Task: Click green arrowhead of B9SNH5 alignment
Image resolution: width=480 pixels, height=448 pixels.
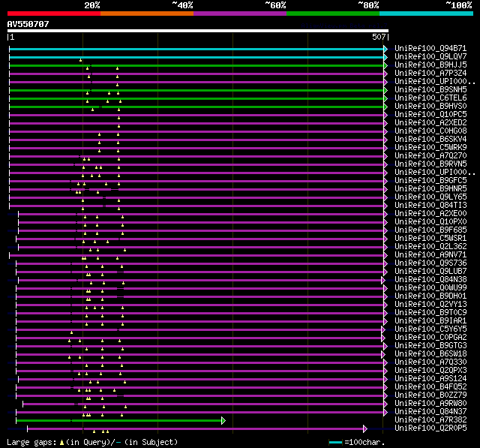Action: (x=385, y=90)
